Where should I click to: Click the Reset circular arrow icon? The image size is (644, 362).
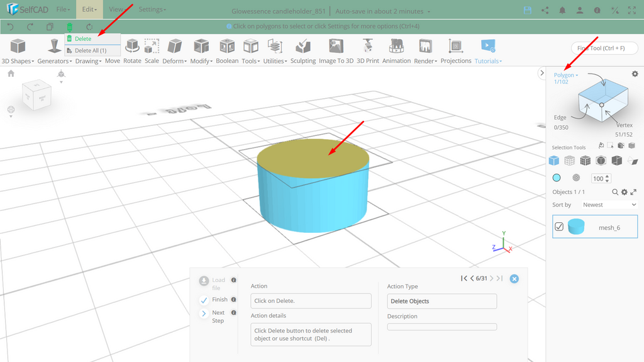(89, 26)
